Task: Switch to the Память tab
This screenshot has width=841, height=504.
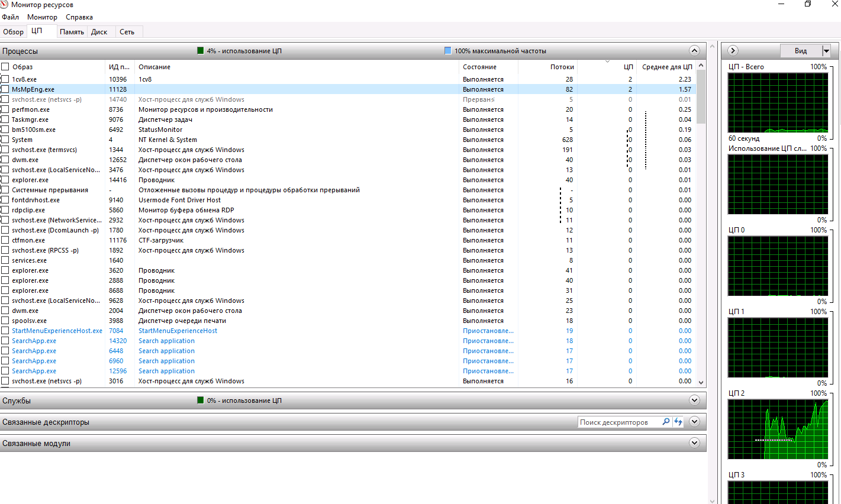Action: click(x=72, y=32)
